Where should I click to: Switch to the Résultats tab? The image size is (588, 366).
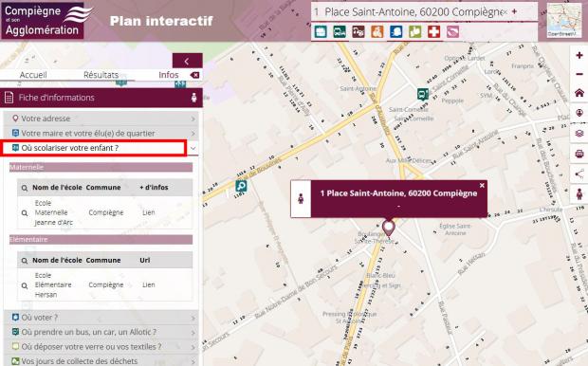(x=101, y=75)
